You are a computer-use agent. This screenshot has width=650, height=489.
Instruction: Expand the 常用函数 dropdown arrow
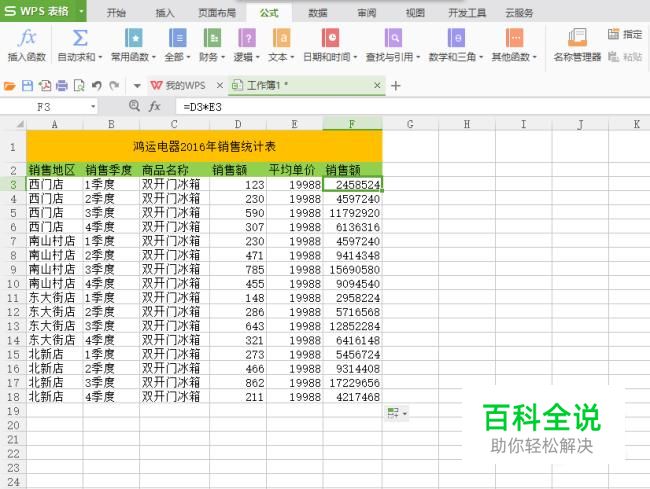154,57
